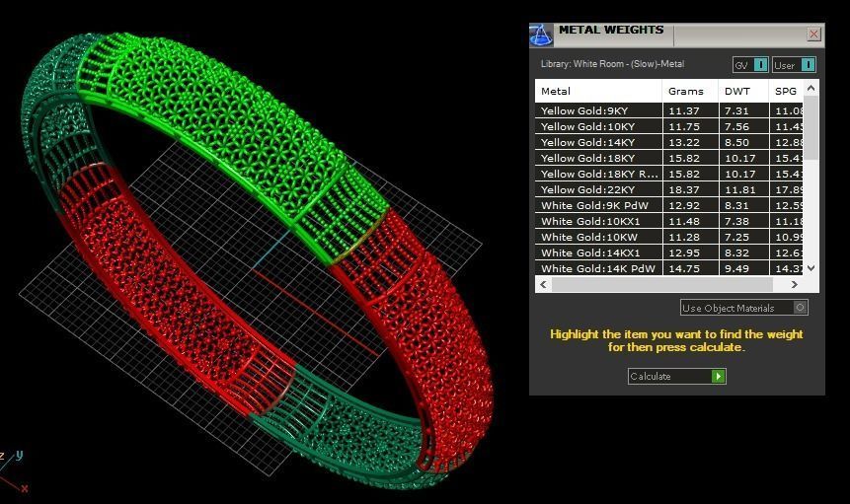Toggle Use Object Materials option
This screenshot has height=504, width=850.
click(744, 308)
